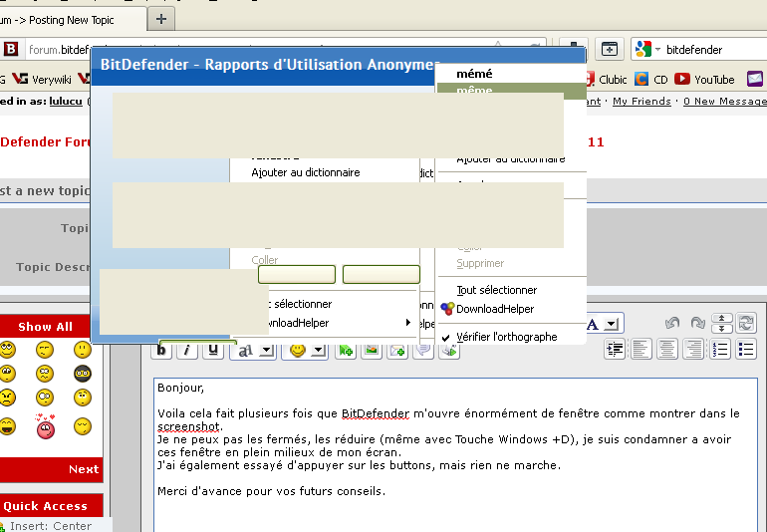Click the undo arrow in the editor
This screenshot has height=532, width=767.
(672, 323)
